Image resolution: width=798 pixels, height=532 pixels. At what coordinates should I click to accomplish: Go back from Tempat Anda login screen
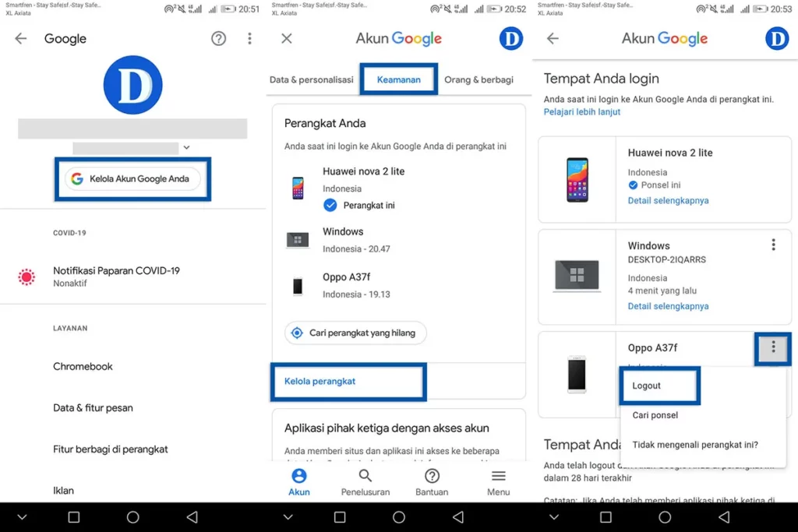pyautogui.click(x=553, y=39)
